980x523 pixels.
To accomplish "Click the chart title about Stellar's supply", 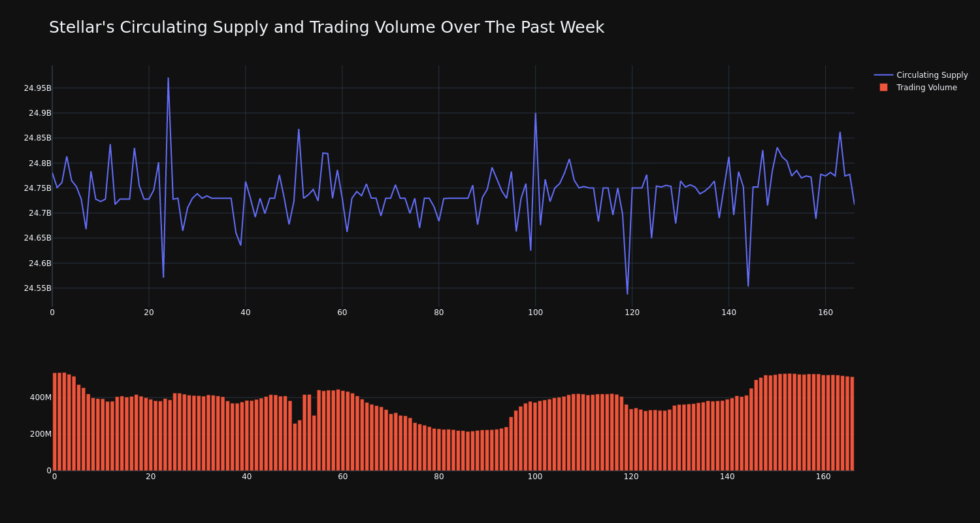I will tap(327, 27).
